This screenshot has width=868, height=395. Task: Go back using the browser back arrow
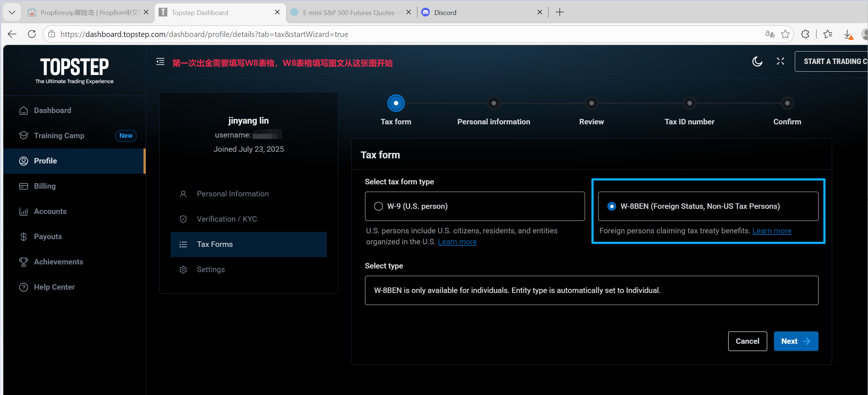click(x=12, y=34)
